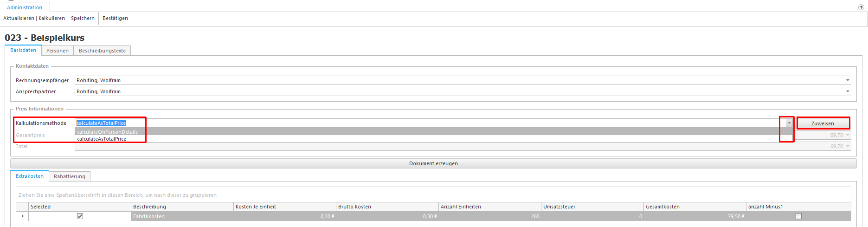
Task: Tick the anzahl Minus1 checkbox
Action: point(798,216)
